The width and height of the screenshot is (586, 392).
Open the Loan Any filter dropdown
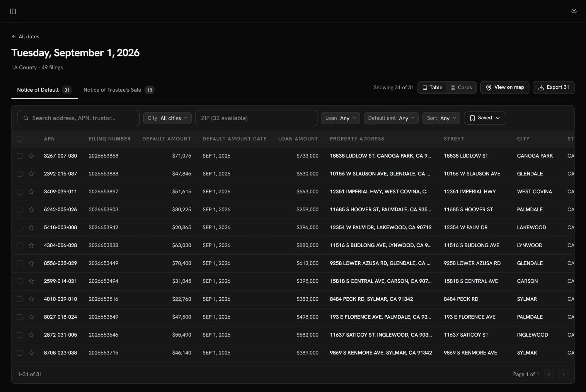340,118
